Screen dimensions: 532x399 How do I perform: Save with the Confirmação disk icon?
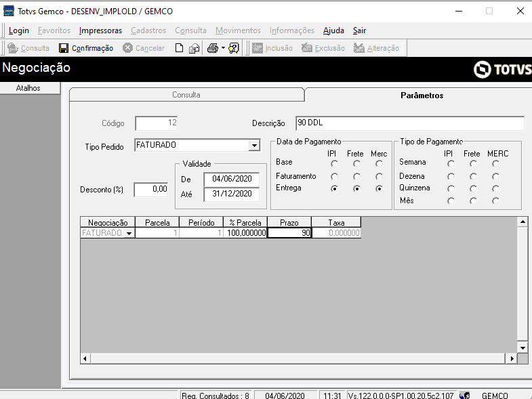pyautogui.click(x=64, y=48)
